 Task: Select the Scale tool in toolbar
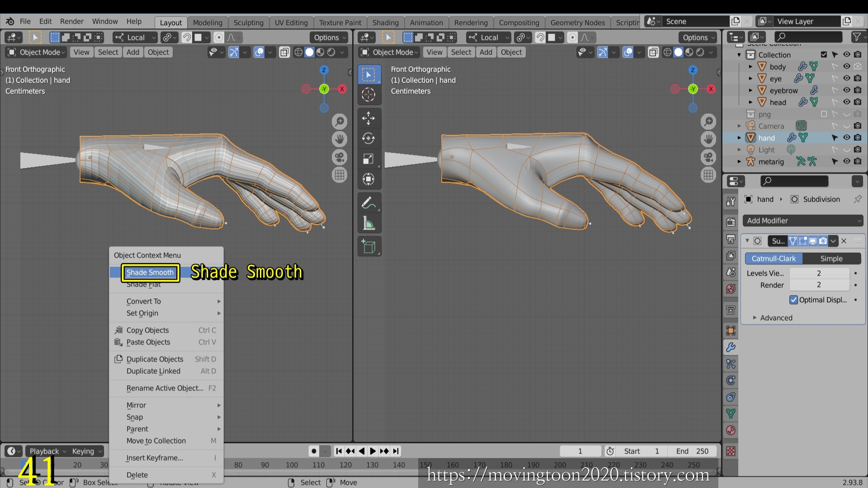(368, 159)
